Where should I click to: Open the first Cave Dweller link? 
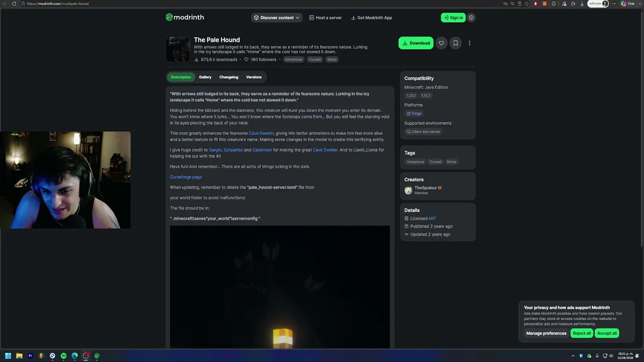(262, 133)
